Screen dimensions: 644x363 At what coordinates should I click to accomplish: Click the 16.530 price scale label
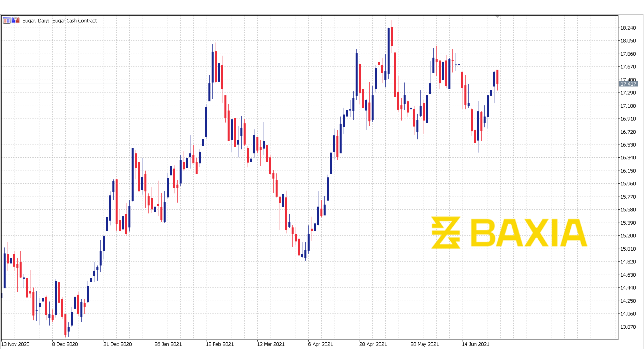click(628, 145)
